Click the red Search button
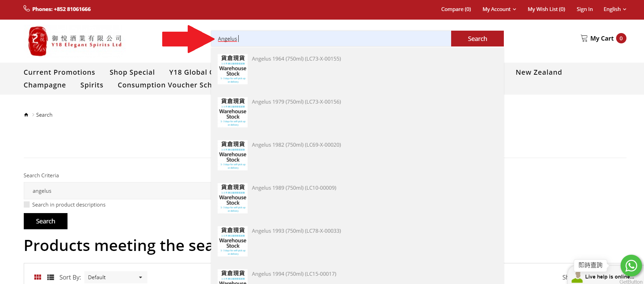644x284 pixels. 477,39
